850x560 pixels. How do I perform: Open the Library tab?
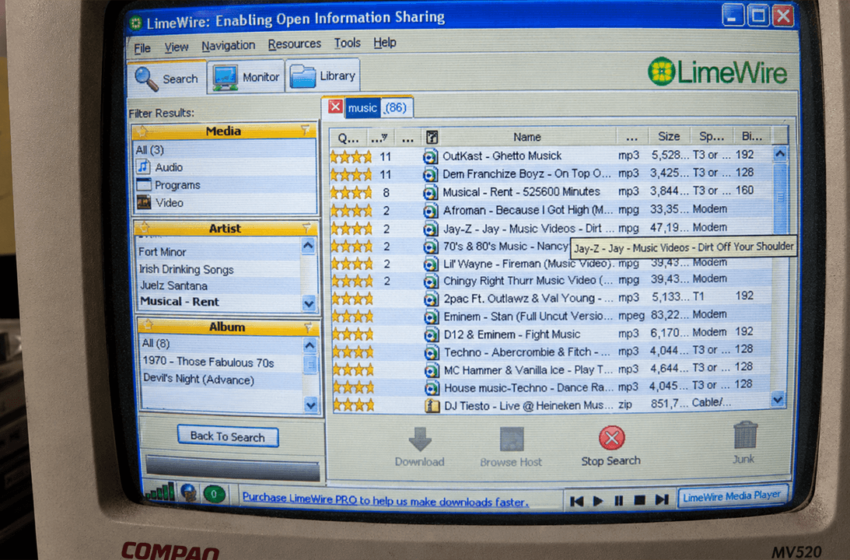pos(323,76)
